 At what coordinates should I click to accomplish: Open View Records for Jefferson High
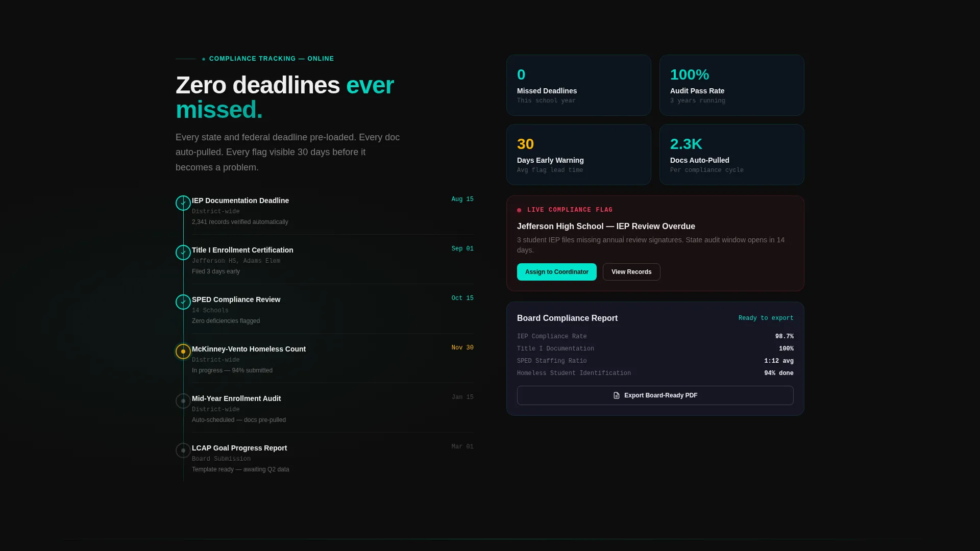(x=631, y=272)
